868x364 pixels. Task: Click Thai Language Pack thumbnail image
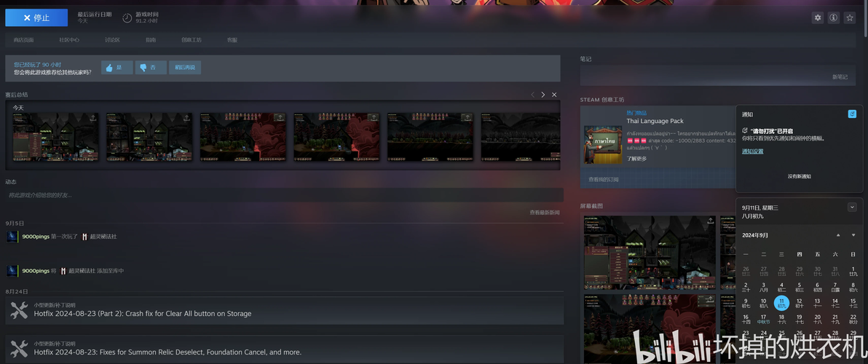603,144
